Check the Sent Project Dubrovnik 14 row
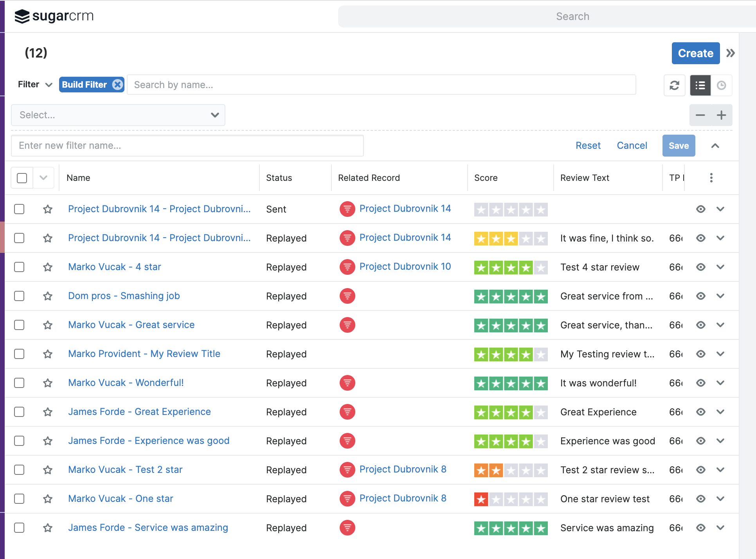This screenshot has width=756, height=559. pos(19,209)
